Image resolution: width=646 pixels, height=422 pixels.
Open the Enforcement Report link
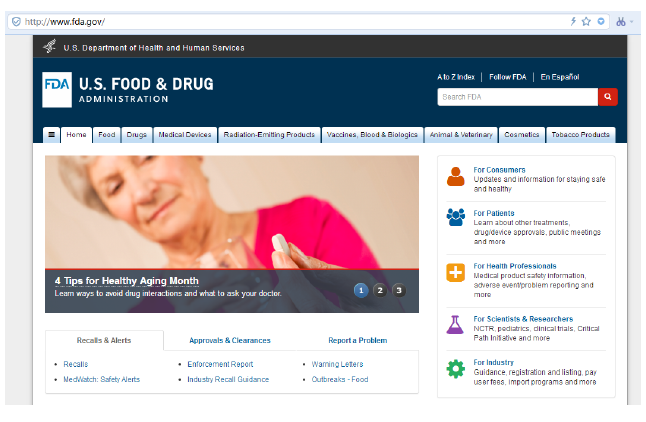coord(220,364)
